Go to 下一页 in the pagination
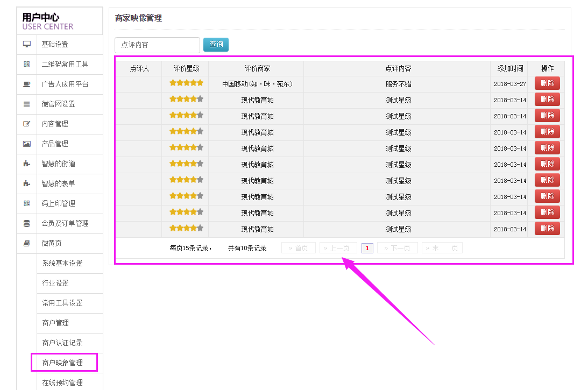 coord(398,248)
